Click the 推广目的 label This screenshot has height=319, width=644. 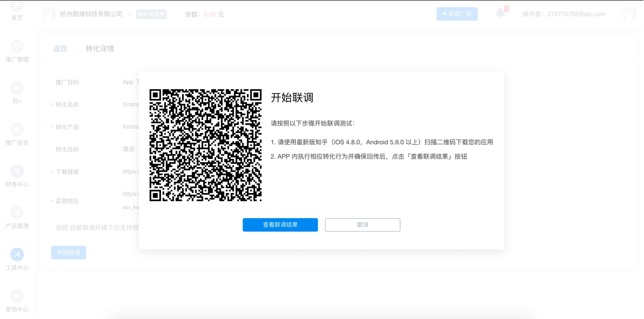click(x=67, y=82)
